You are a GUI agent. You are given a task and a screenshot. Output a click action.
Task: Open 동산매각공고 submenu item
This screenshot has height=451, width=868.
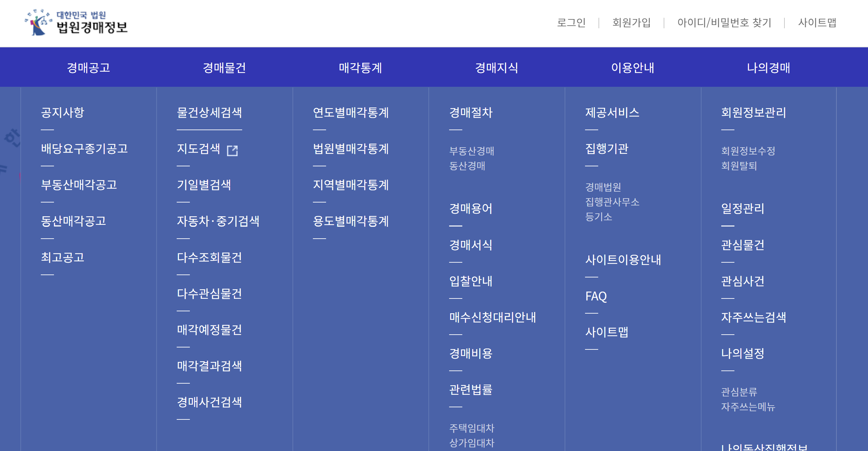click(73, 221)
